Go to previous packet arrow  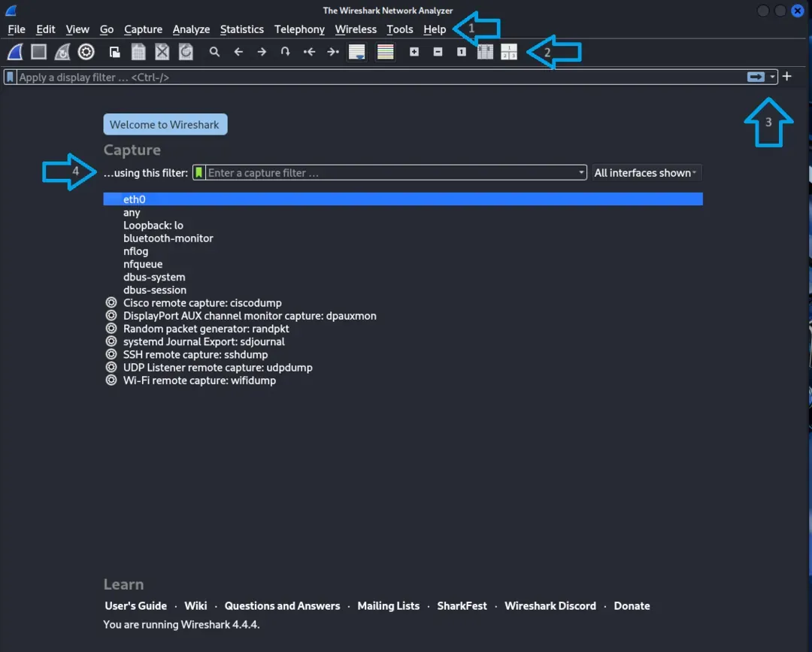coord(238,52)
